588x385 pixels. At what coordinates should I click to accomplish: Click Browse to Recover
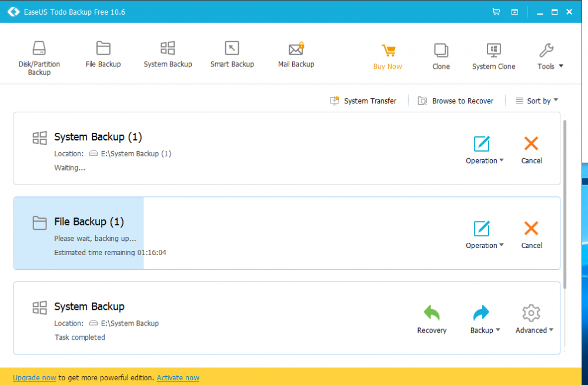tap(455, 101)
